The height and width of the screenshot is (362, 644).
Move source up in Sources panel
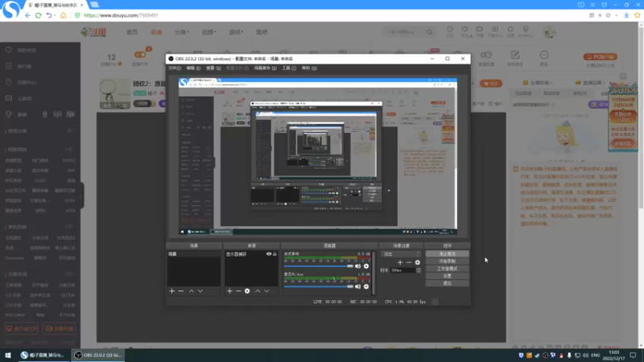click(258, 291)
